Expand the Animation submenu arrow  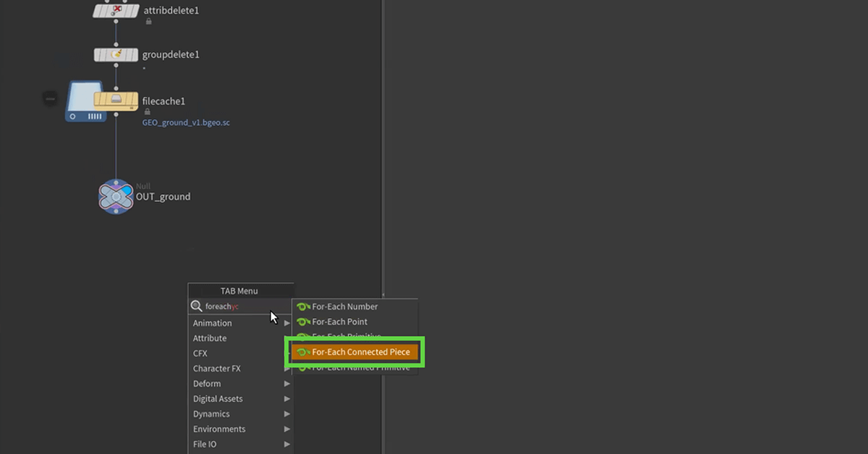[287, 323]
